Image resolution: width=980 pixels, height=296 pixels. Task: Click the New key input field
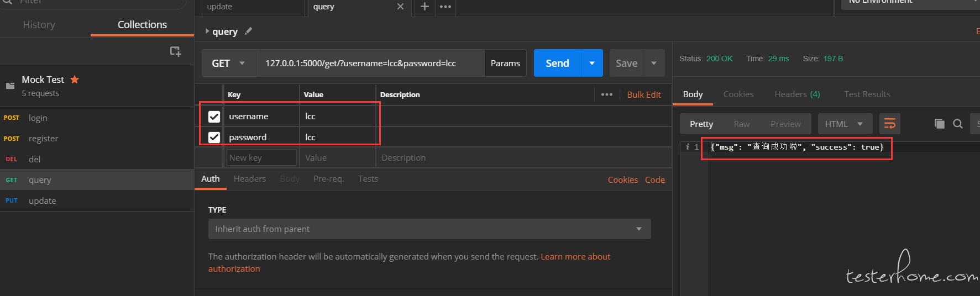(x=262, y=157)
